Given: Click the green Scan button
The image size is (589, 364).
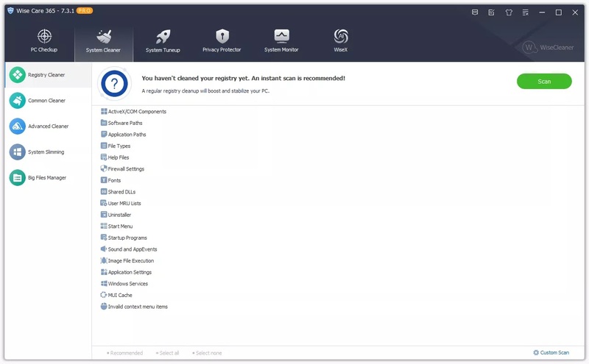Looking at the screenshot, I should 544,82.
